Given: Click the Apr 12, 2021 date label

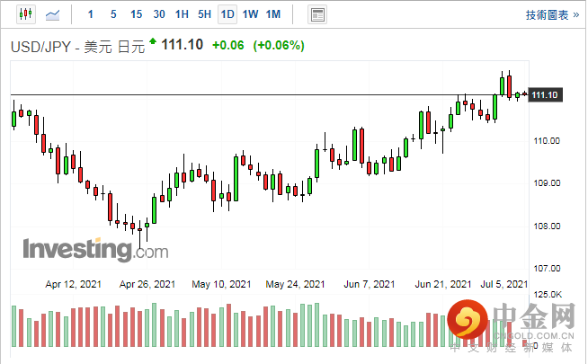Looking at the screenshot, I should click(x=74, y=284).
